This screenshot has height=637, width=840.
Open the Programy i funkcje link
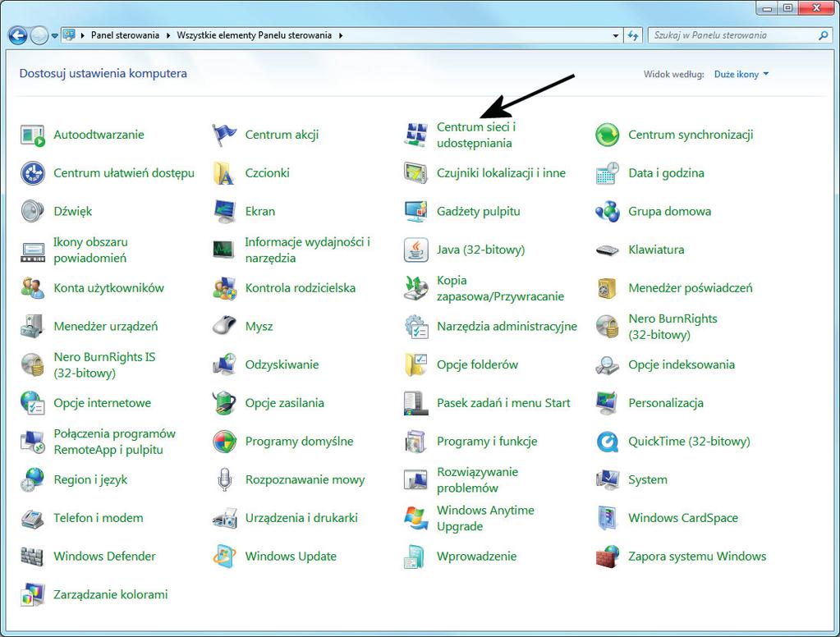487,442
